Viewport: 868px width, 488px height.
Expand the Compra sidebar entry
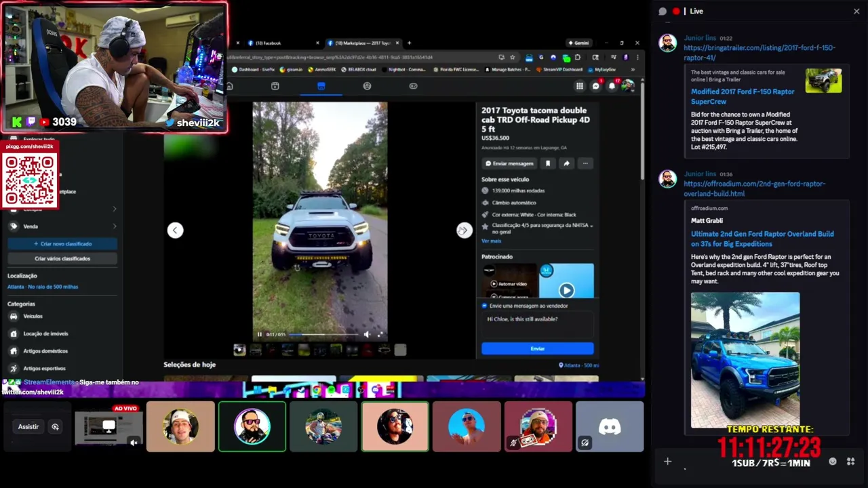click(62, 209)
